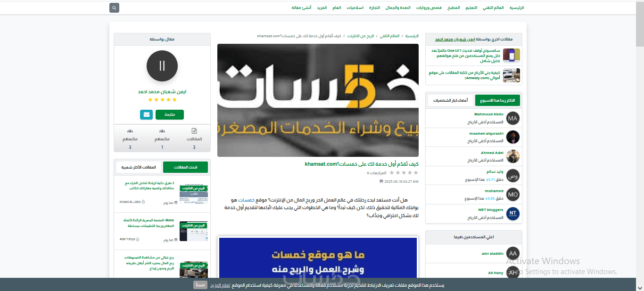Click the blue ما هو موقع خمسات image
Viewport: 644px width, 291px height.
318,258
